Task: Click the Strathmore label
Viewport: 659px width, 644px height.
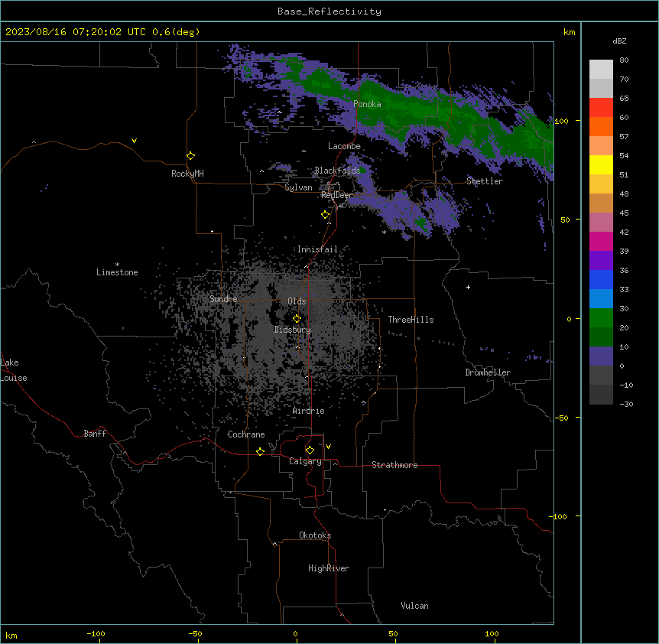Action: click(394, 465)
